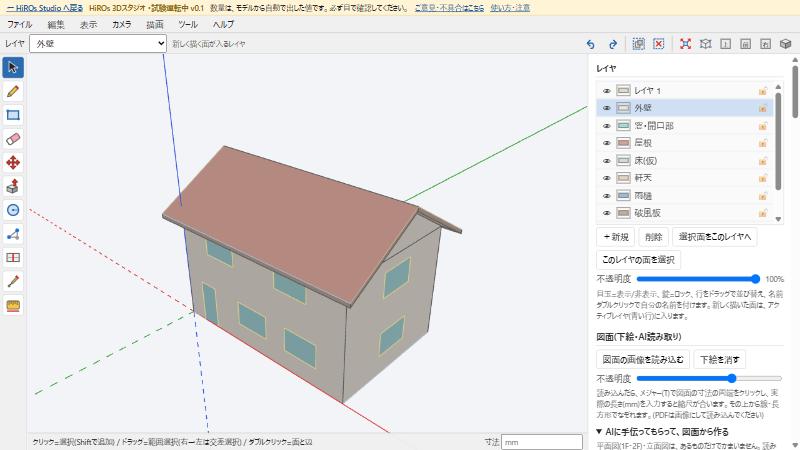Choose the pencil line drawing tool
Image resolution: width=800 pixels, height=450 pixels.
pyautogui.click(x=13, y=91)
